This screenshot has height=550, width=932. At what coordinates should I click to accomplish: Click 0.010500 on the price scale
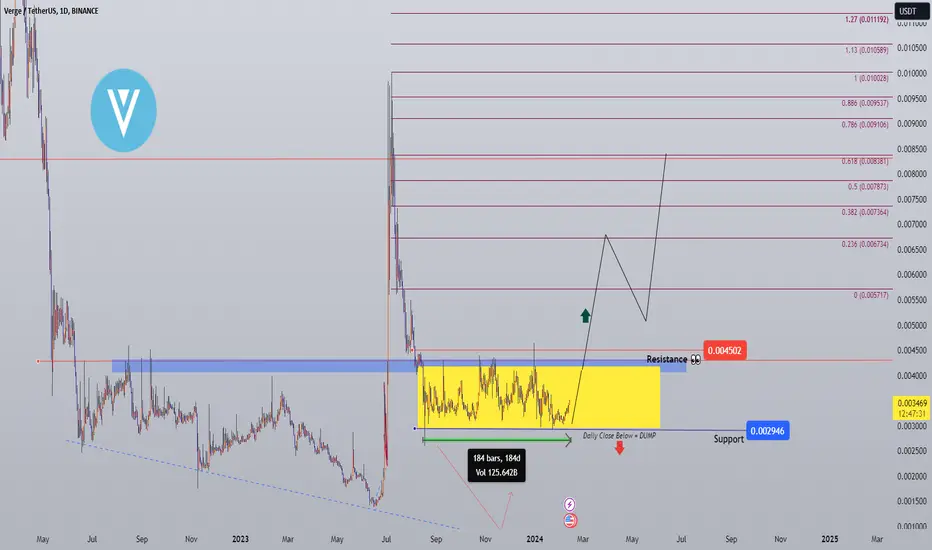tap(912, 48)
